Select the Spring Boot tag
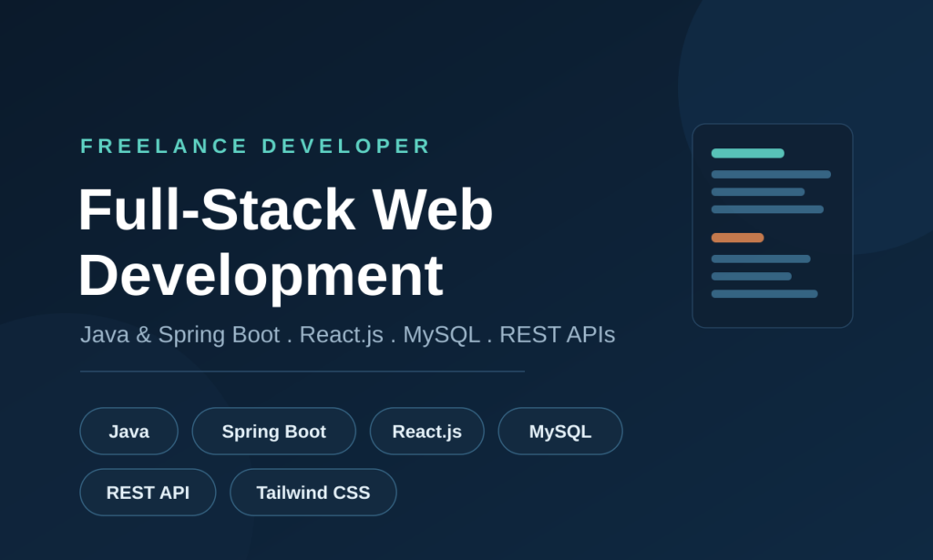 273,431
